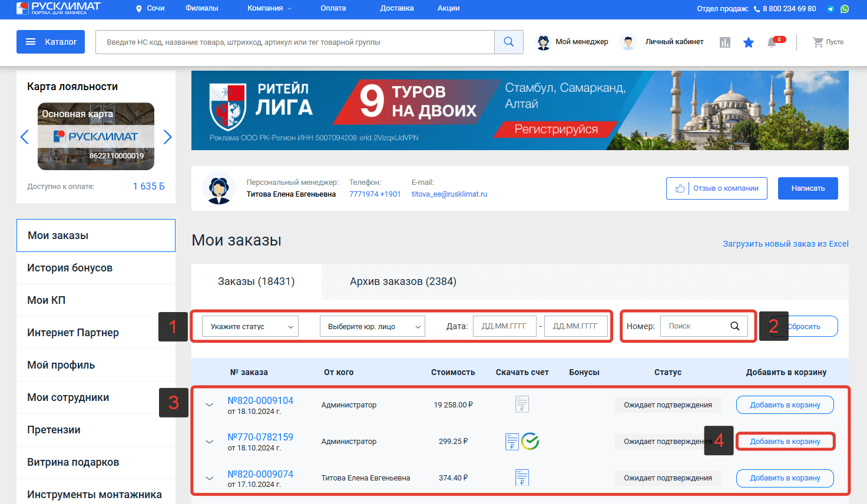The width and height of the screenshot is (867, 504).
Task: Click the comparison chart icon
Action: pyautogui.click(x=725, y=42)
